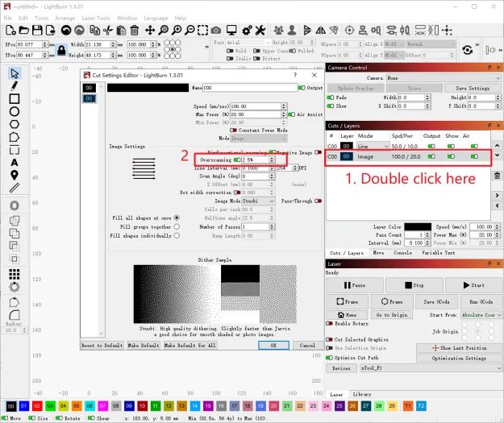Image resolution: width=504 pixels, height=423 pixels.
Task: Toggle the Overscanning switch
Action: click(x=237, y=160)
